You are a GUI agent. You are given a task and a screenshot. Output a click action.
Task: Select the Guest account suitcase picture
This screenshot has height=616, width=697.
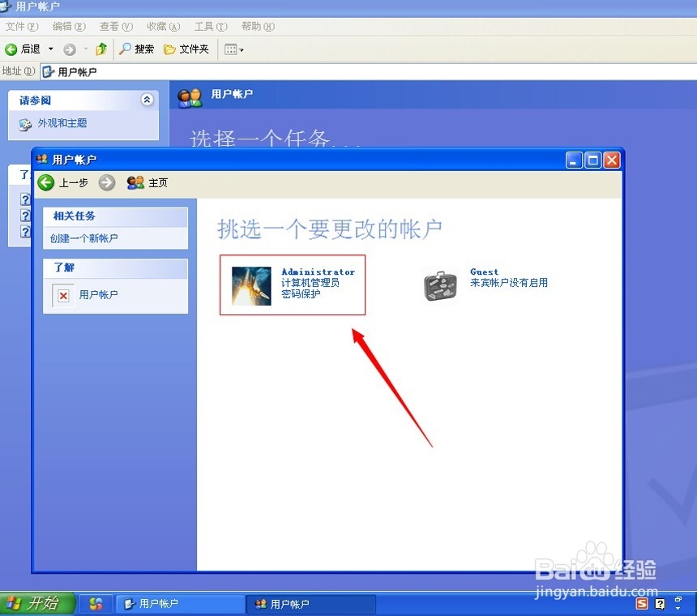[x=441, y=286]
